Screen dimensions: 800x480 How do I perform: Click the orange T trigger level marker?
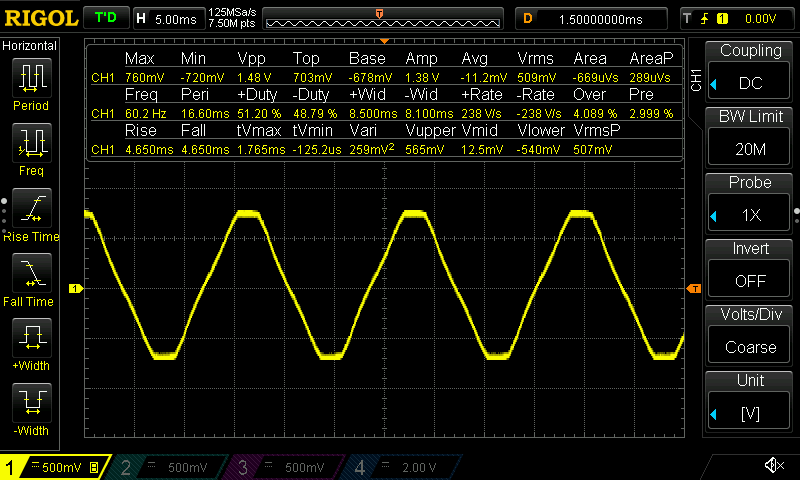point(694,289)
